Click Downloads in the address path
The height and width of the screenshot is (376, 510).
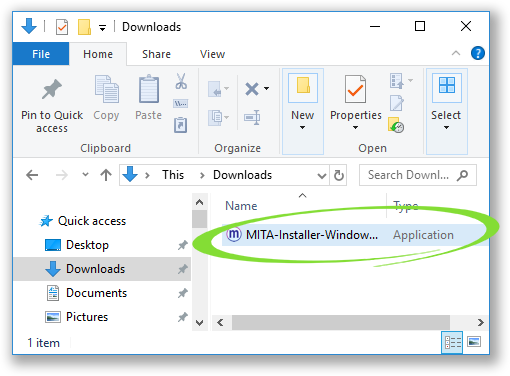coord(242,175)
